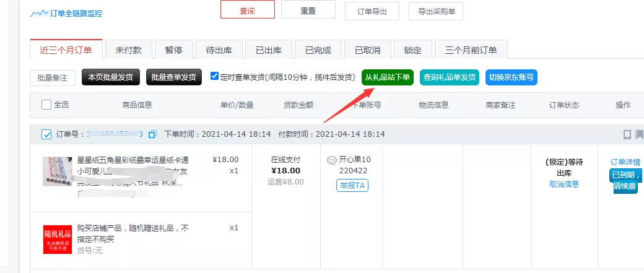This screenshot has height=273, width=644.
Task: Click the 重置 button
Action: pyautogui.click(x=308, y=9)
